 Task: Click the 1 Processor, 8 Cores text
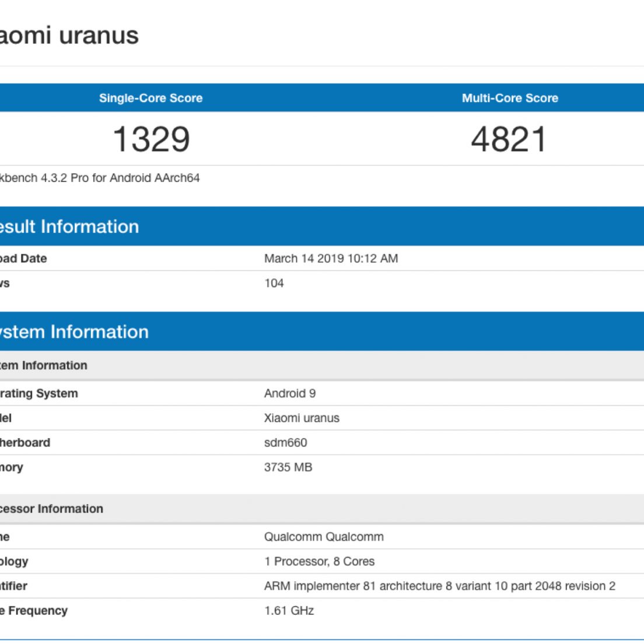pos(319,561)
